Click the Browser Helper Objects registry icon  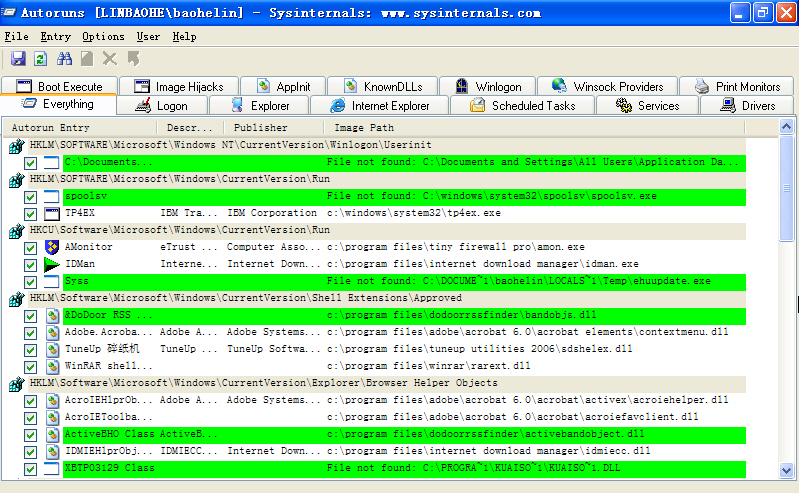pyautogui.click(x=16, y=384)
